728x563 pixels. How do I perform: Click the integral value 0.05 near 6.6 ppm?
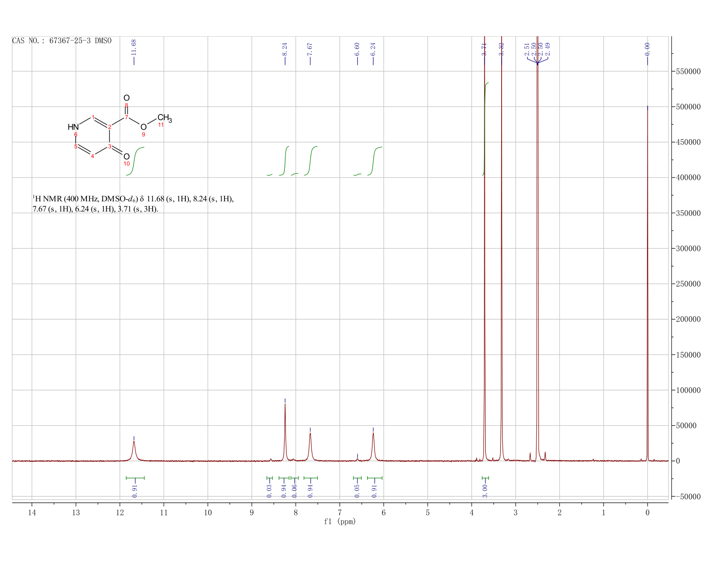pos(357,490)
